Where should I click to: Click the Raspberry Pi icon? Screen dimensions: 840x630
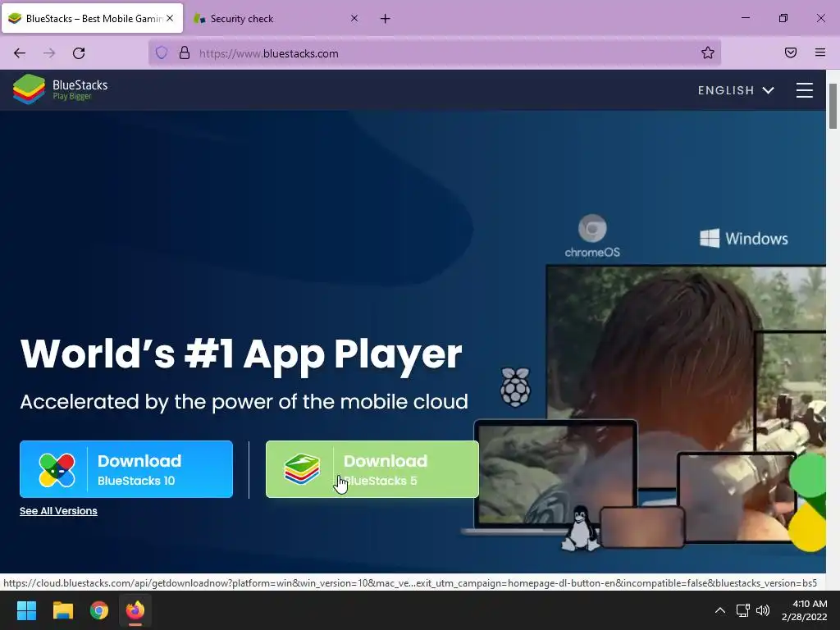(x=515, y=387)
